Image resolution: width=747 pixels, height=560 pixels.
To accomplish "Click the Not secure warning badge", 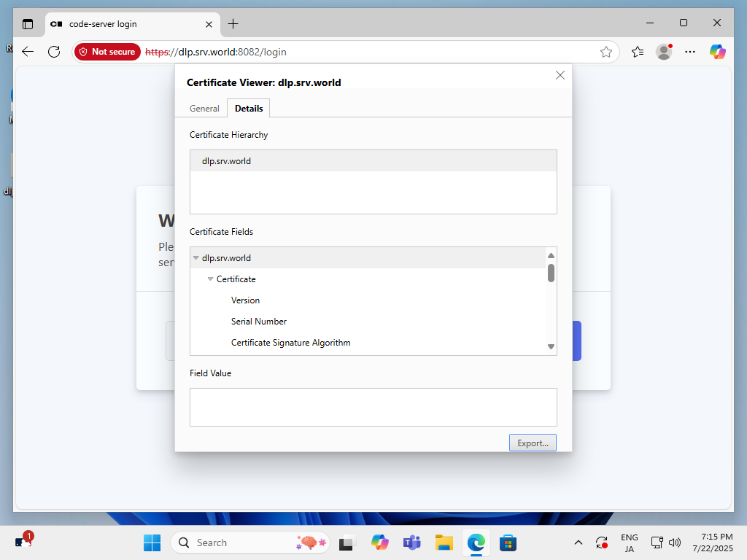I will (x=107, y=52).
